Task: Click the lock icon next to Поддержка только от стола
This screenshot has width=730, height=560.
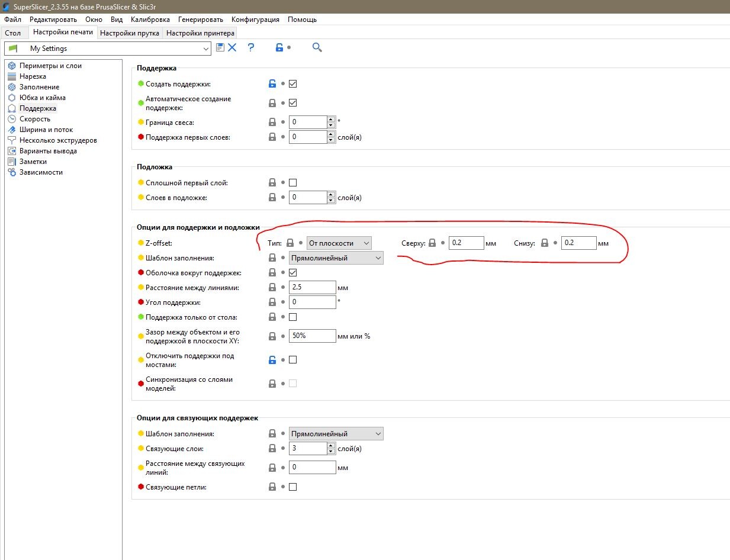Action: [x=272, y=317]
